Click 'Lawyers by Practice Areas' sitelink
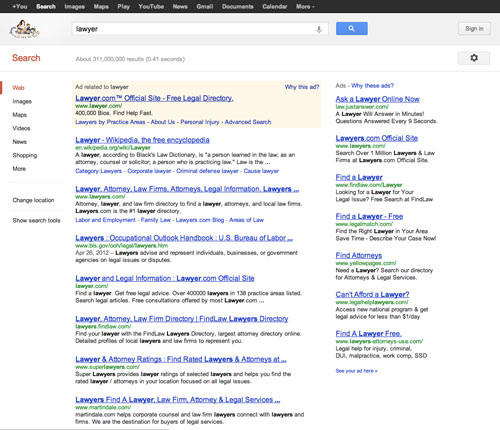The height and width of the screenshot is (430, 500). (x=110, y=122)
